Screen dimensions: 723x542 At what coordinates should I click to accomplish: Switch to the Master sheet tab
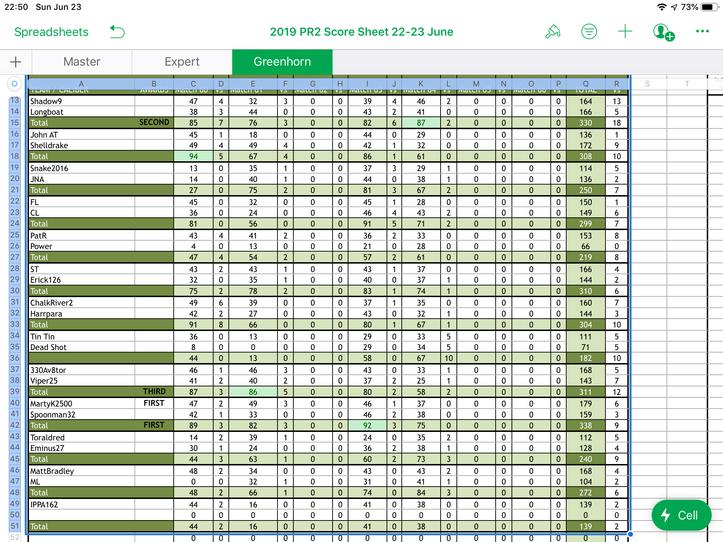(x=81, y=62)
